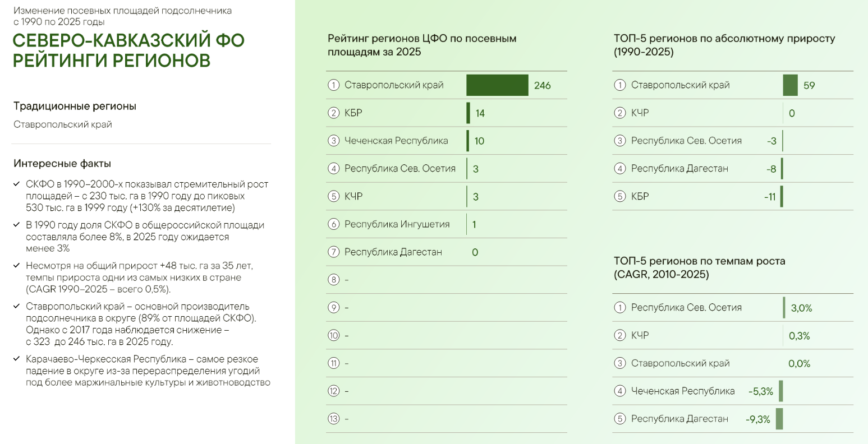Click checkmark beside the Карачаево-Черкесская Республика fact
Viewport: 868px width, 444px height.
17,359
